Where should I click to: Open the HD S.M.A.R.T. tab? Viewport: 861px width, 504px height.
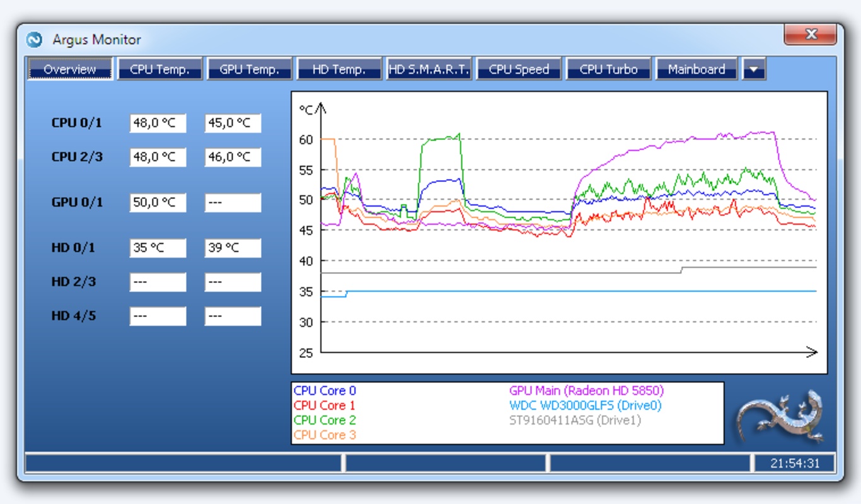(x=429, y=69)
